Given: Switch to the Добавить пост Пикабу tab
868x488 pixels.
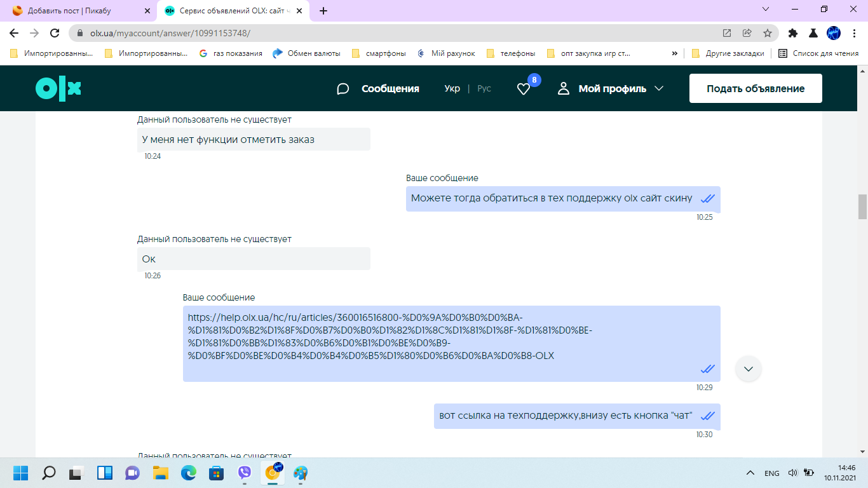Looking at the screenshot, I should [81, 11].
